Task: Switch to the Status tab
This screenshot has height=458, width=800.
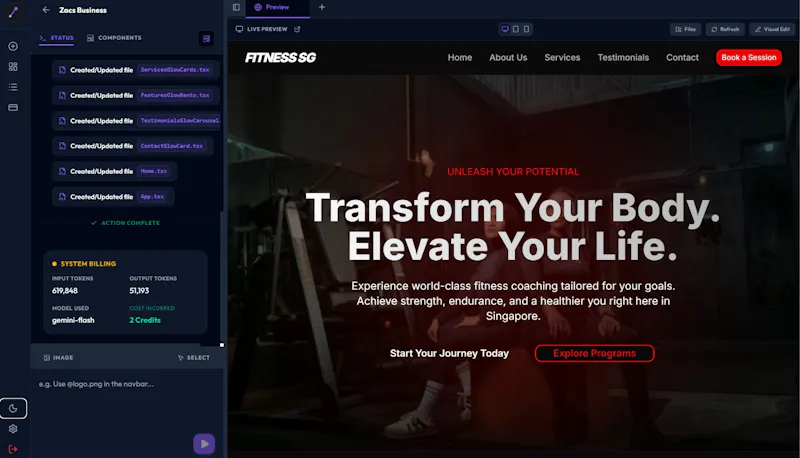Action: coord(57,38)
